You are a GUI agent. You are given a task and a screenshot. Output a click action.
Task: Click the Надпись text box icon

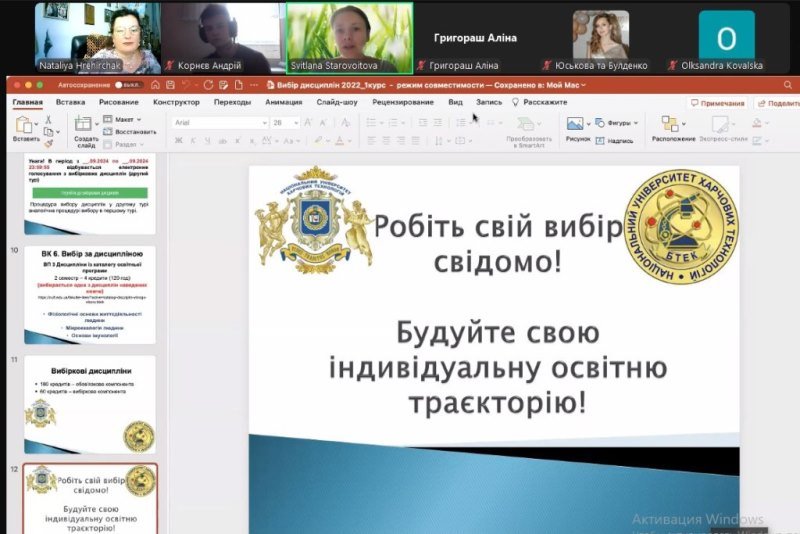(600, 141)
